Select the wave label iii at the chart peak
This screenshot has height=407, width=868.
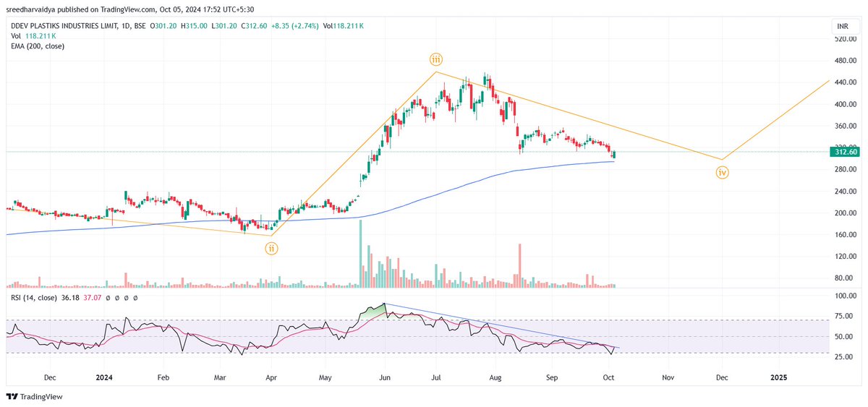[x=435, y=59]
